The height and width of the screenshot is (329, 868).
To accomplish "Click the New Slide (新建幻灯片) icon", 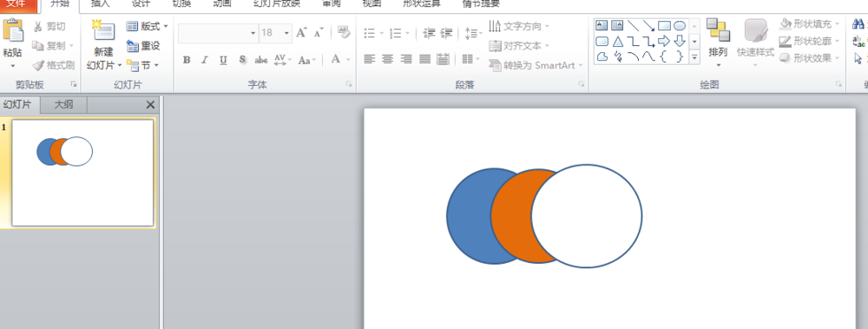I will [103, 30].
